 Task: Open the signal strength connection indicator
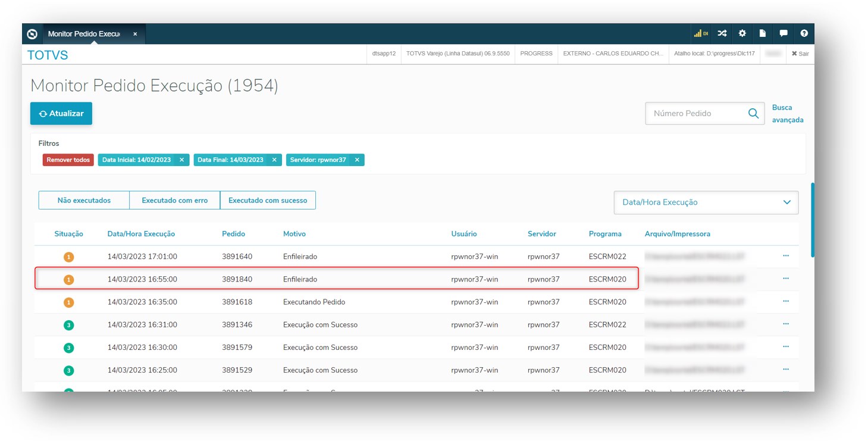tap(700, 34)
